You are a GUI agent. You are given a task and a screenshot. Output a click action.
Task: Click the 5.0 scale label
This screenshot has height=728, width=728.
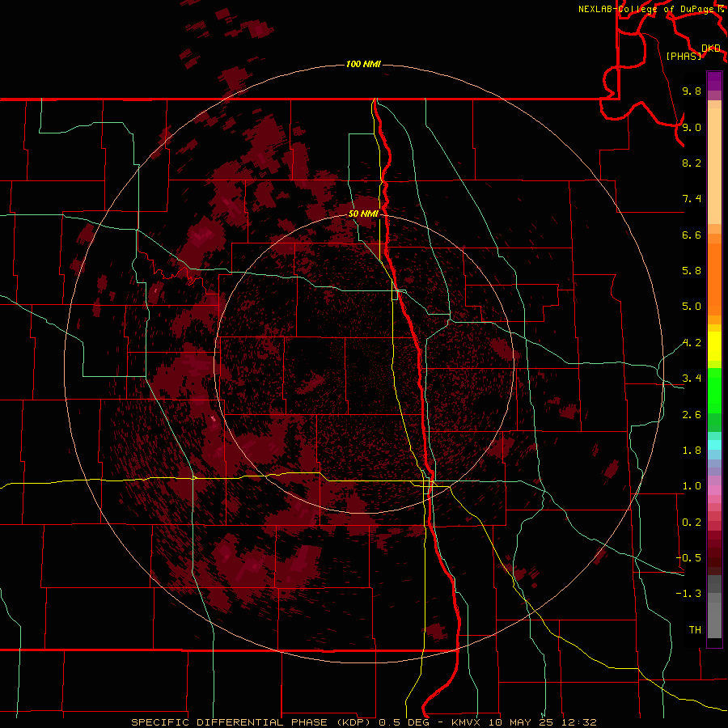tap(692, 307)
